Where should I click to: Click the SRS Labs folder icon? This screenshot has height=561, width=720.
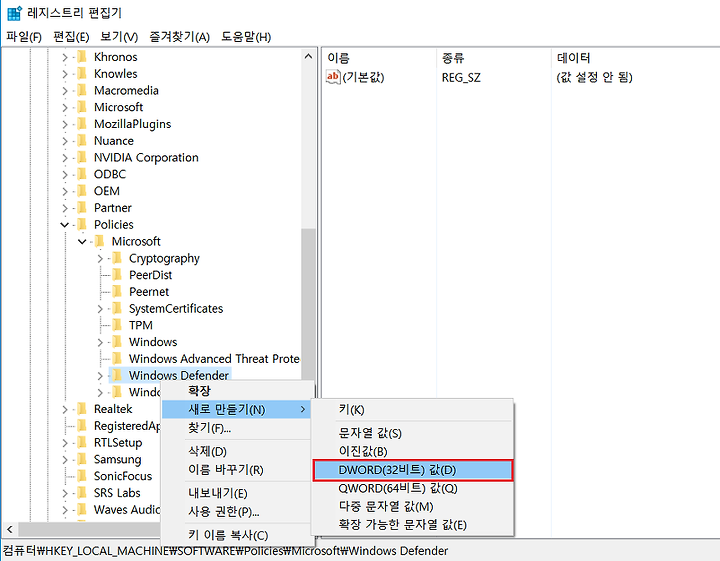pyautogui.click(x=82, y=493)
